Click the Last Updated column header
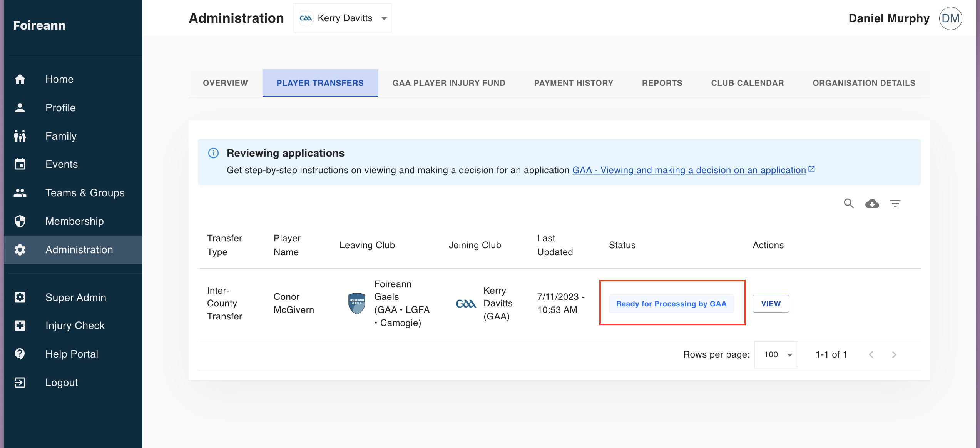 pos(555,245)
